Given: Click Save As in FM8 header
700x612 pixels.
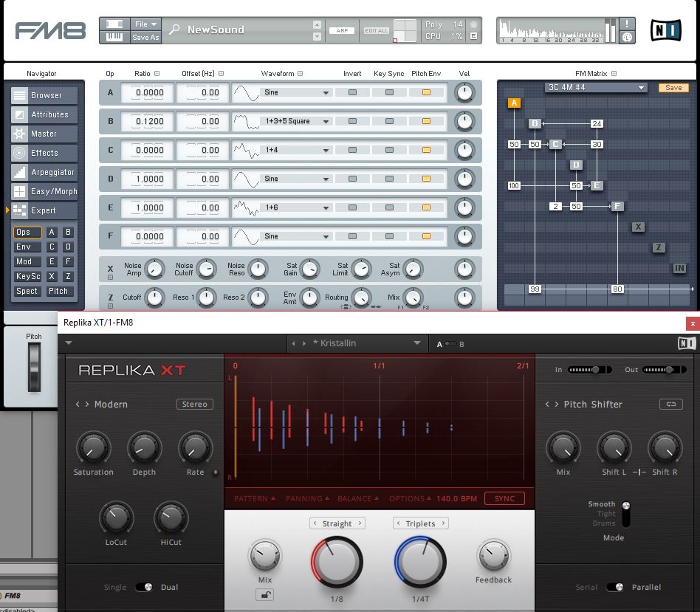Looking at the screenshot, I should point(145,37).
